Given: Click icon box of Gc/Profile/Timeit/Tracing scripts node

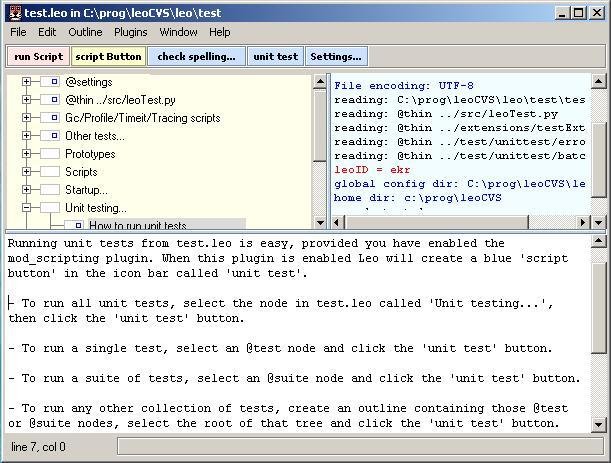Looking at the screenshot, I should [x=50, y=117].
